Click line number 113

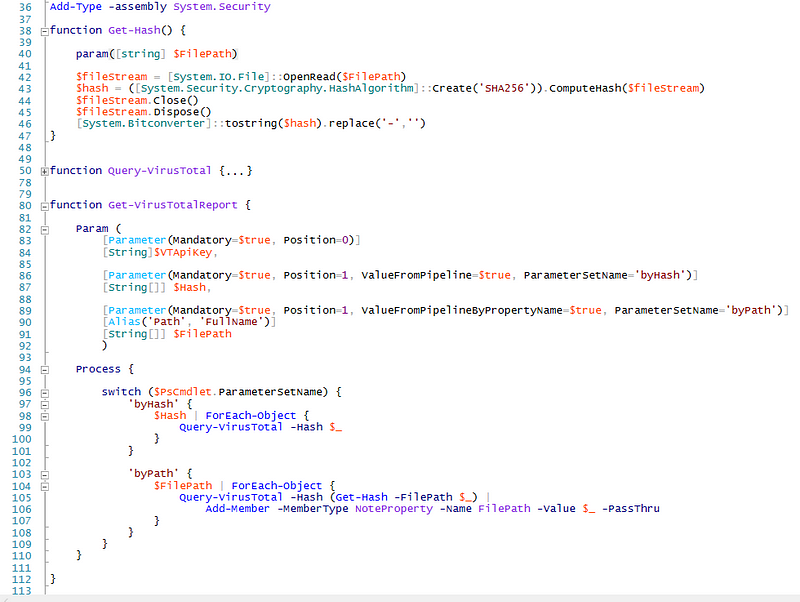click(21, 591)
